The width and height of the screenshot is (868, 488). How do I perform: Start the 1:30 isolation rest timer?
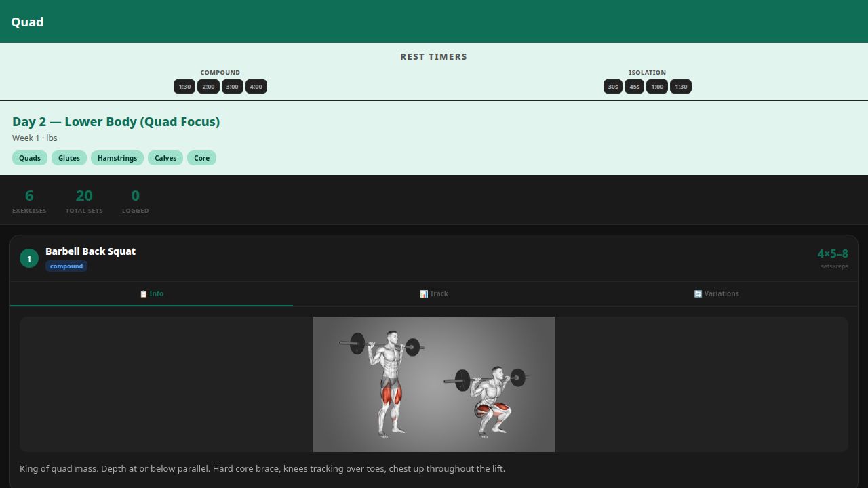click(x=681, y=87)
